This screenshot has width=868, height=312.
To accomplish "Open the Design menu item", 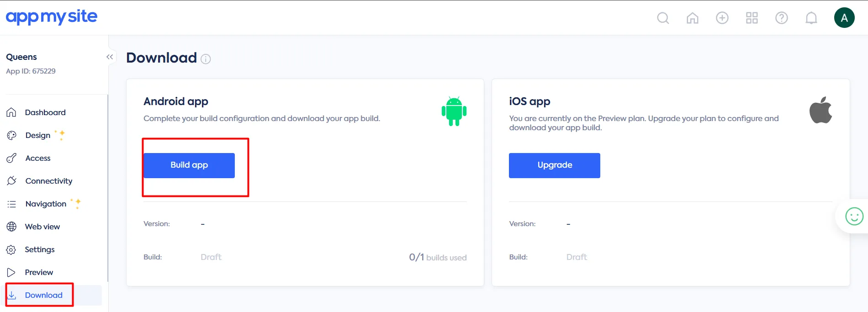I will (38, 135).
